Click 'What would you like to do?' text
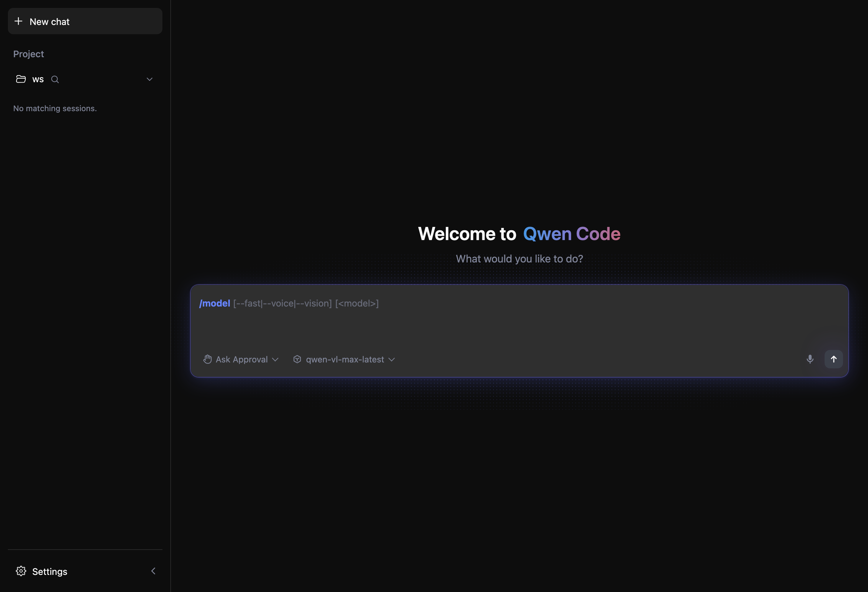 (519, 259)
